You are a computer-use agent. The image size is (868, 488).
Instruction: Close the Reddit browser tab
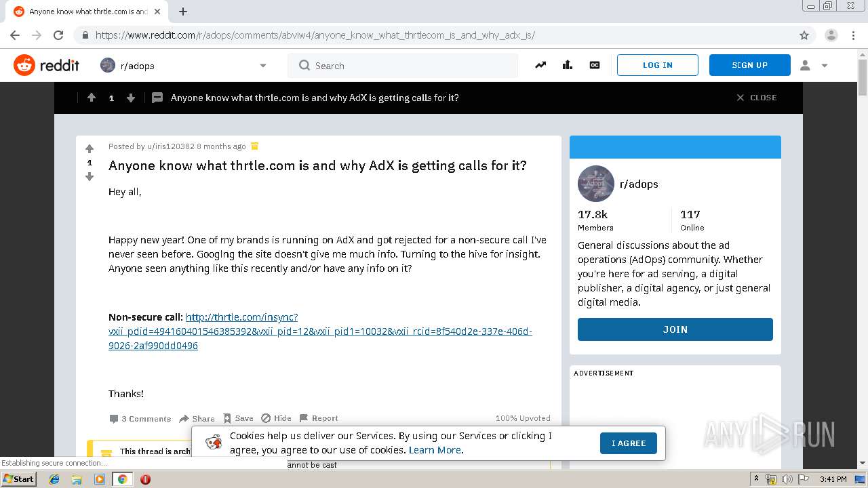(158, 12)
